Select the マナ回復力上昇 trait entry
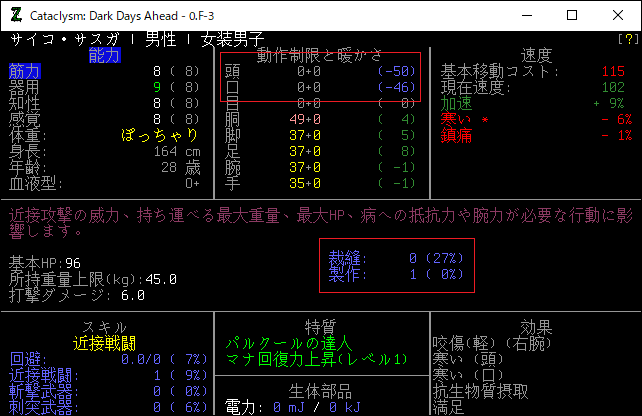The width and height of the screenshot is (642, 416). [312, 359]
